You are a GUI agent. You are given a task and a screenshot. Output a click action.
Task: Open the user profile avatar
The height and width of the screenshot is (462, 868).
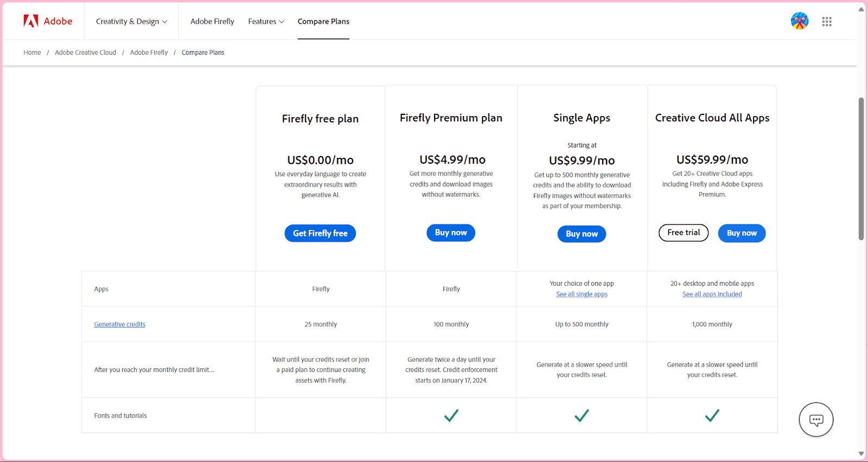799,21
